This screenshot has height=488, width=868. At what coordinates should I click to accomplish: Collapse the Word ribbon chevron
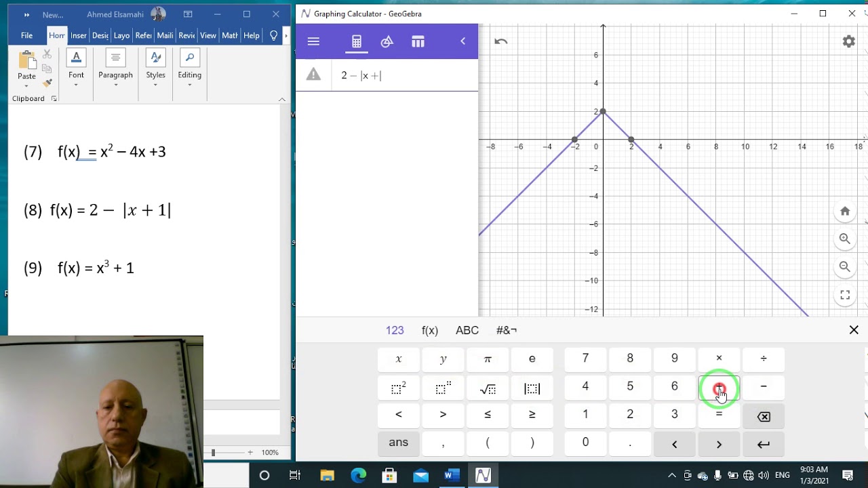coord(282,99)
